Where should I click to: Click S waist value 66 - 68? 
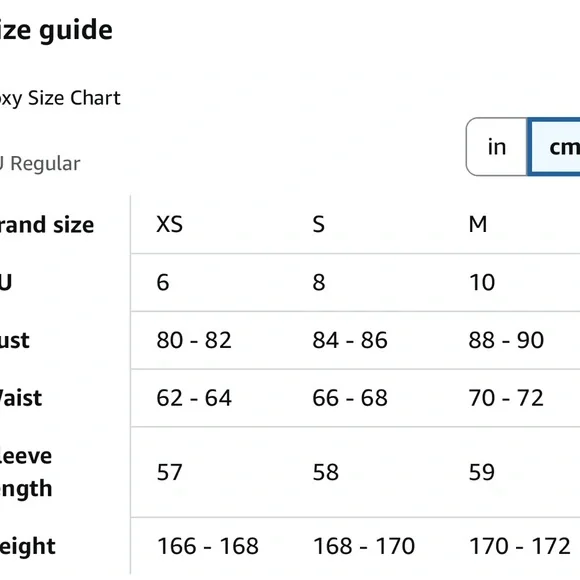[350, 398]
